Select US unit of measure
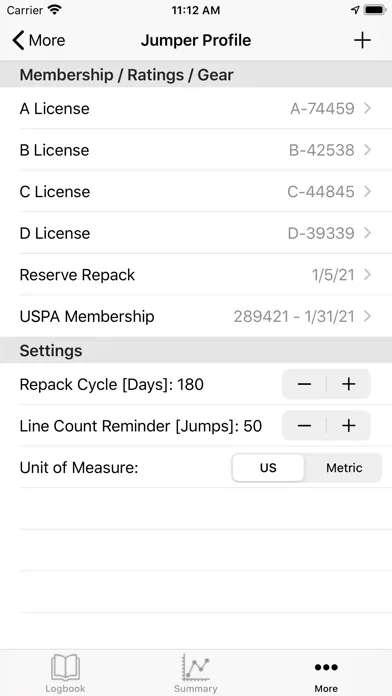The width and height of the screenshot is (392, 696). coord(268,468)
